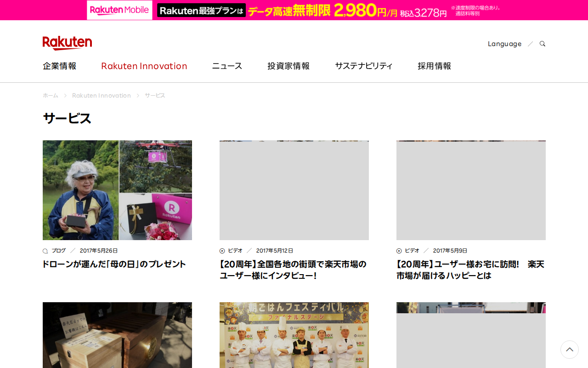This screenshot has height=368, width=588.
Task: Click the scroll-to-top arrow button
Action: click(569, 350)
